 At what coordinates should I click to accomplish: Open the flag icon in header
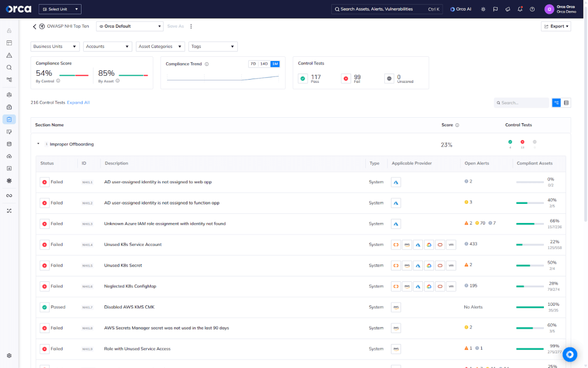(495, 9)
